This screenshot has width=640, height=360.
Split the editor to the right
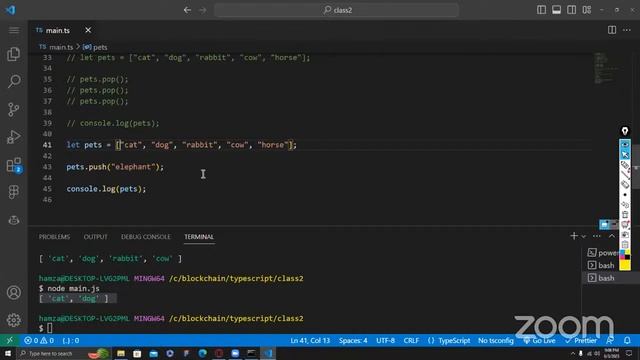click(x=612, y=30)
